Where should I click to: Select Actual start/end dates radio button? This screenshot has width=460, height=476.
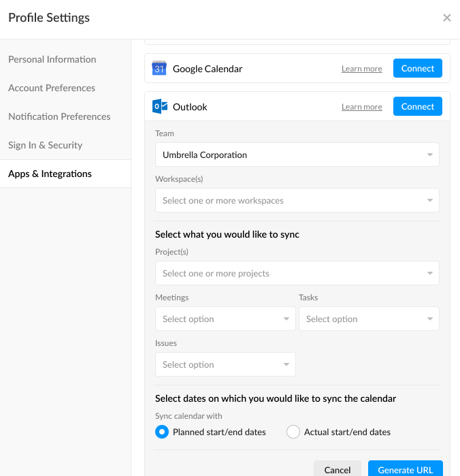293,432
